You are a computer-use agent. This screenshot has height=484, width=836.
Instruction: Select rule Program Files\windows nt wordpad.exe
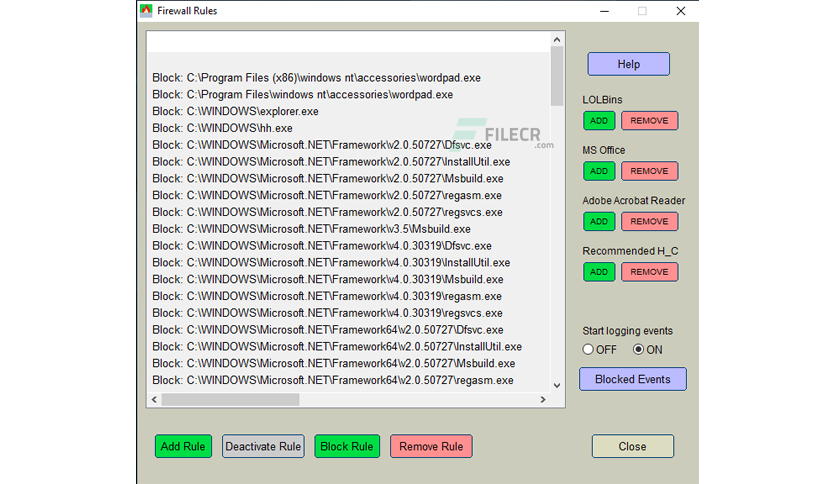click(x=302, y=94)
